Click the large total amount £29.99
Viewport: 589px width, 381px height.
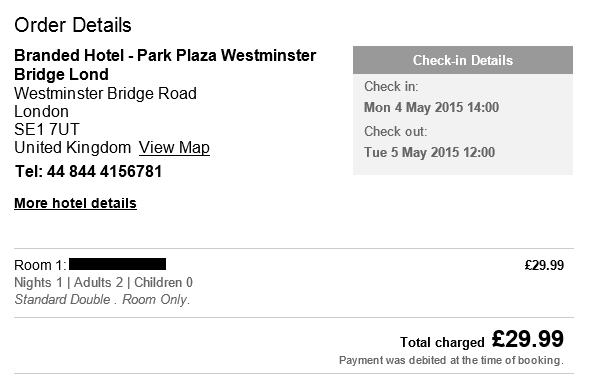click(528, 339)
